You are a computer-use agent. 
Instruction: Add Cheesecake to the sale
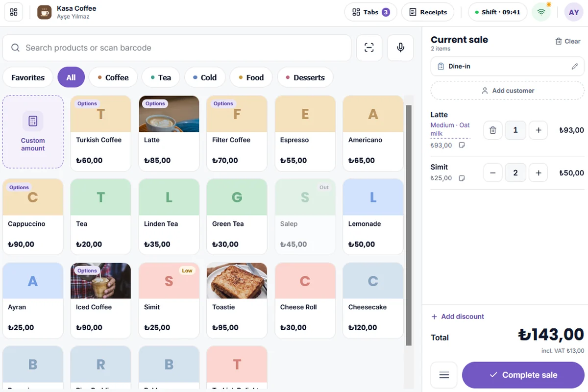373,300
